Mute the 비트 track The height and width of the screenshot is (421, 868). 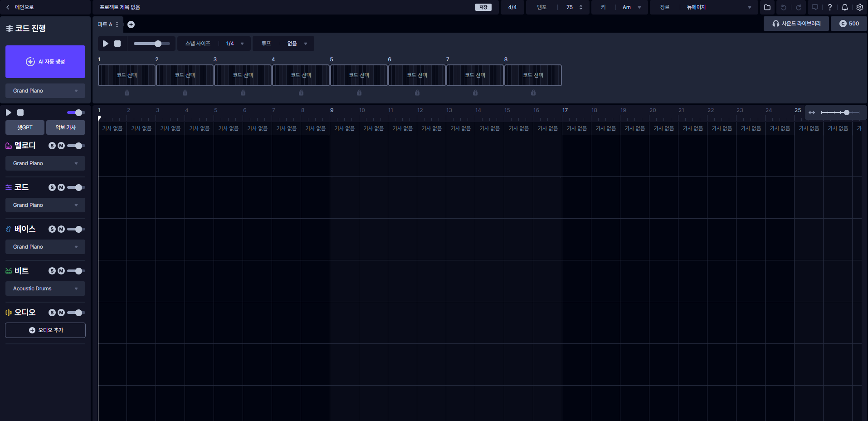[x=61, y=271]
